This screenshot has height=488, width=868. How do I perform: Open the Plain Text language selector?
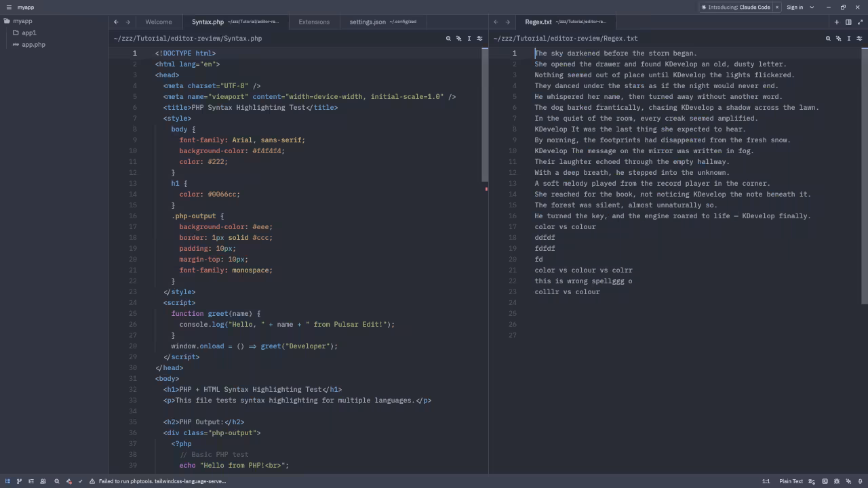791,481
